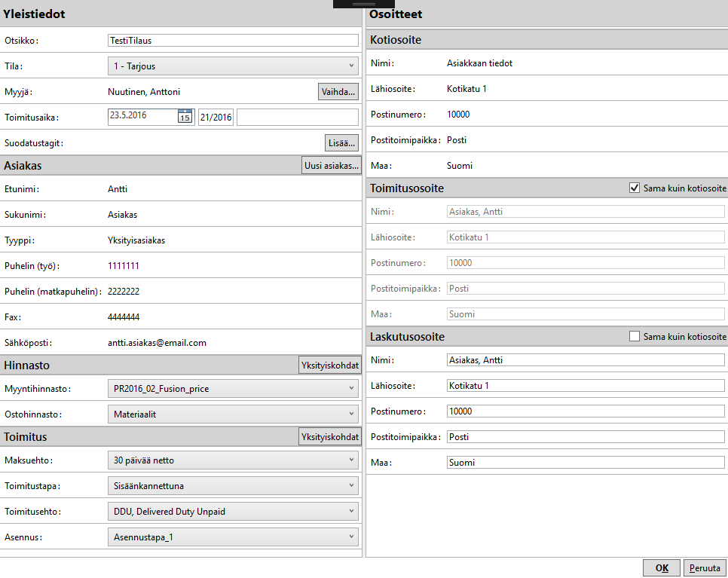
Task: Click the Sukunimi value 'Asiakas'
Action: pyautogui.click(x=123, y=215)
